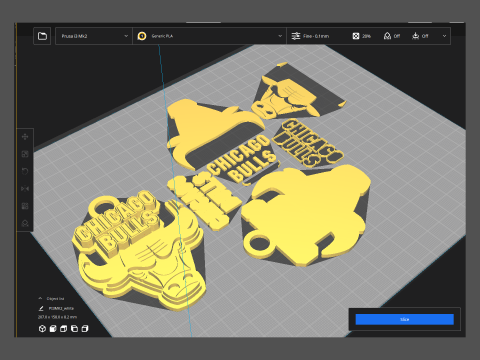Viewport: 480px width, 360px height.
Task: Switch to left side view
Action: (x=74, y=329)
